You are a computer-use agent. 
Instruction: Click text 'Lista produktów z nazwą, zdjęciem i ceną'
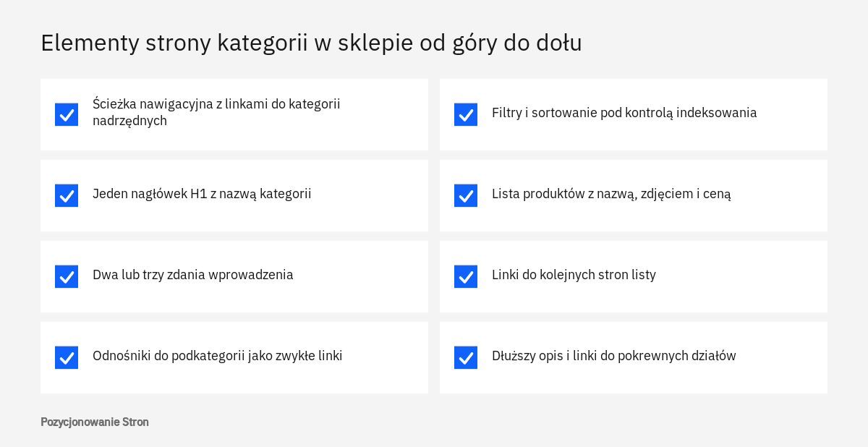pos(611,194)
